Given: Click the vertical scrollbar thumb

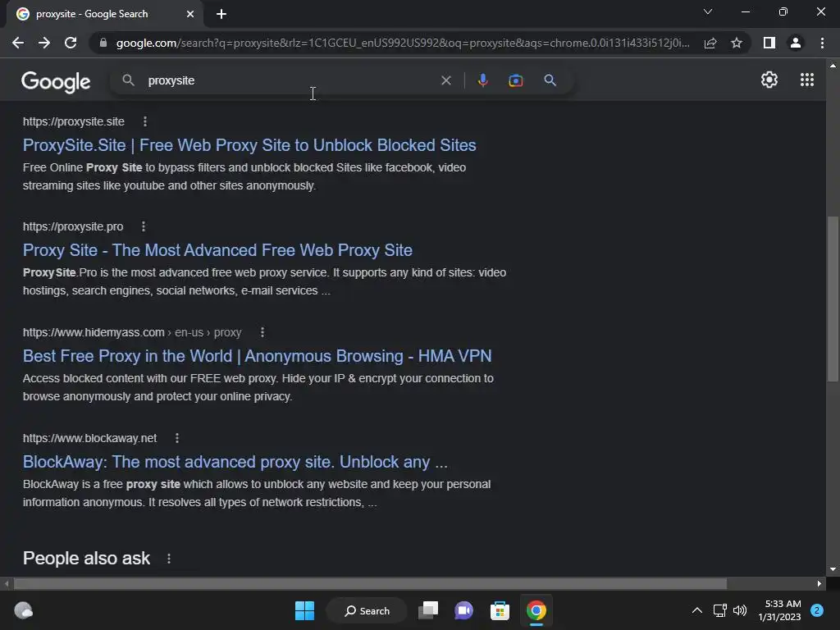Looking at the screenshot, I should pos(833,299).
